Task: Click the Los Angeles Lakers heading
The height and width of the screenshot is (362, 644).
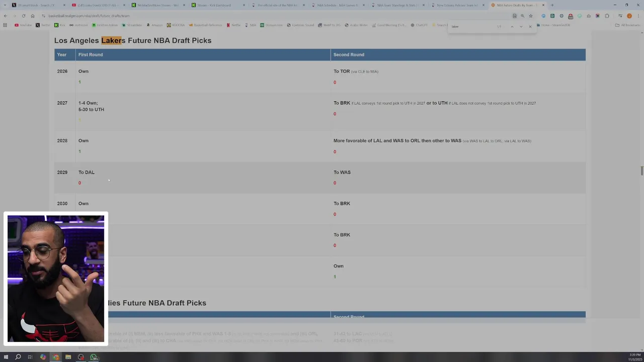Action: coord(133,40)
